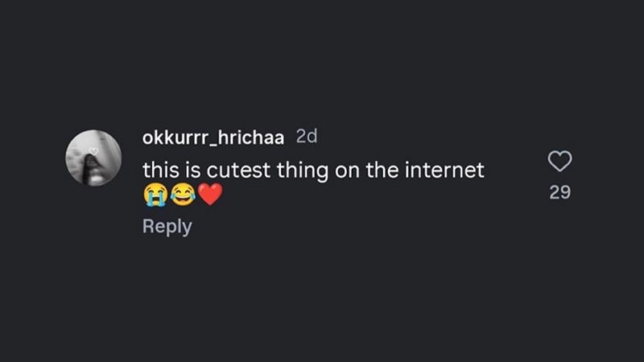This screenshot has height=362, width=644.
Task: Select the tears of joy emoji
Action: coord(183,194)
